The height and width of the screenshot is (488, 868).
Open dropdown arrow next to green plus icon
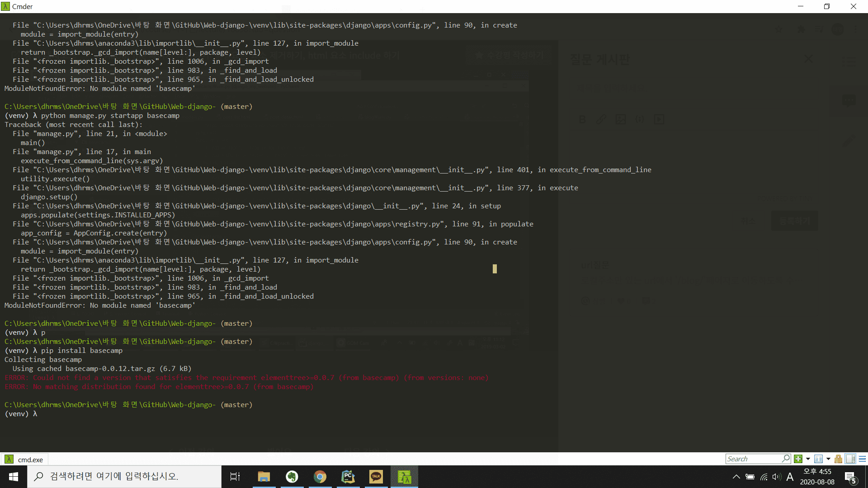coord(808,459)
